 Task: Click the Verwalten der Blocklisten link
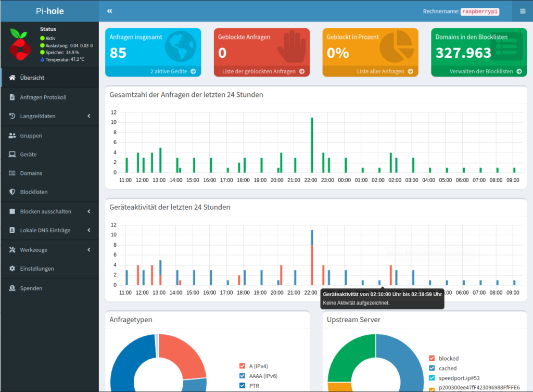478,71
